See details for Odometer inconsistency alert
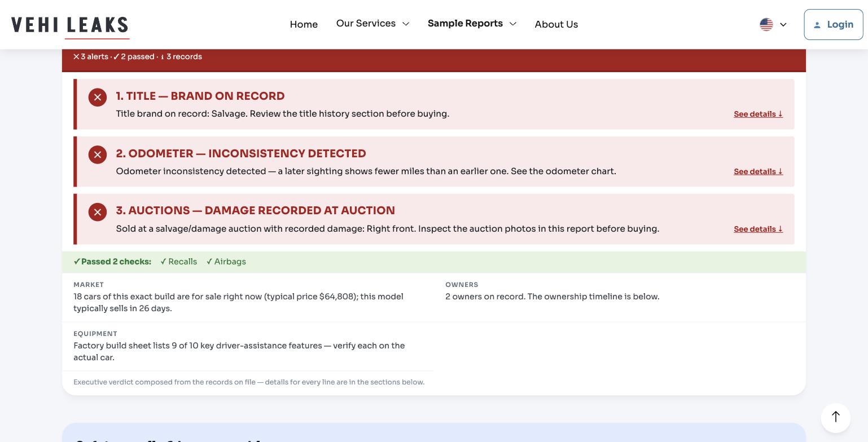The height and width of the screenshot is (442, 868). pos(758,171)
